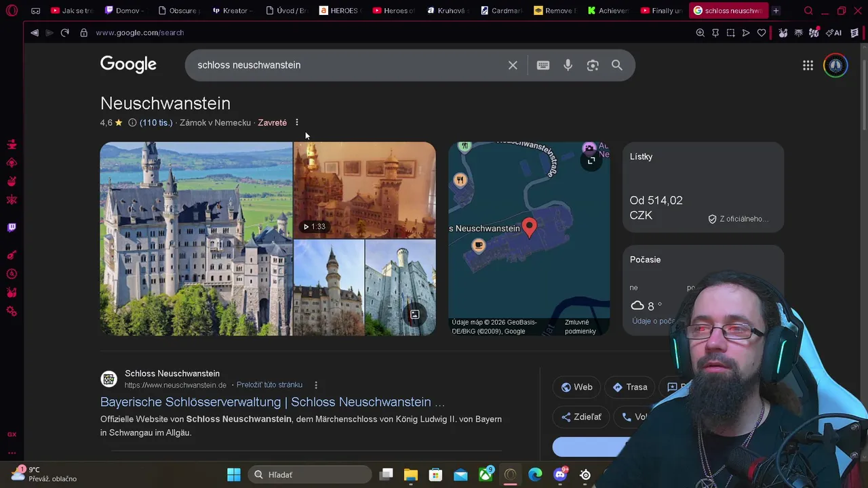Click Preložiť túto stránku translate link
The image size is (868, 488).
point(269,385)
